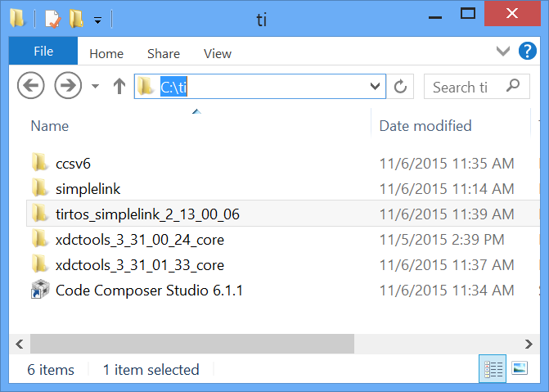
Task: Click the search magnifier icon
Action: 513,85
